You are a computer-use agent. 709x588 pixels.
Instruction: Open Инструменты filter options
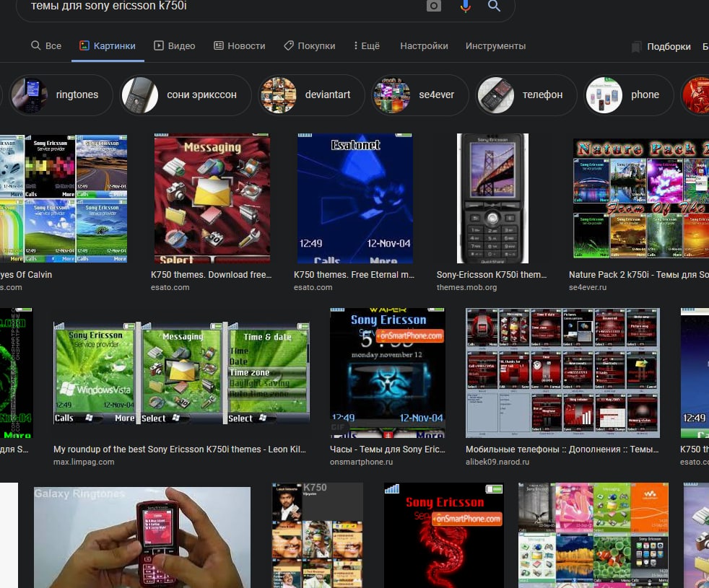(x=495, y=45)
